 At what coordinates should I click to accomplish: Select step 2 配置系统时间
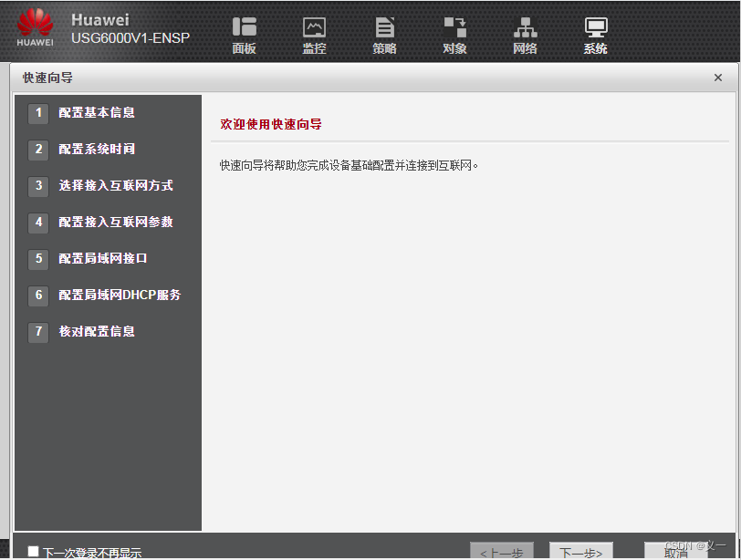tap(82, 150)
